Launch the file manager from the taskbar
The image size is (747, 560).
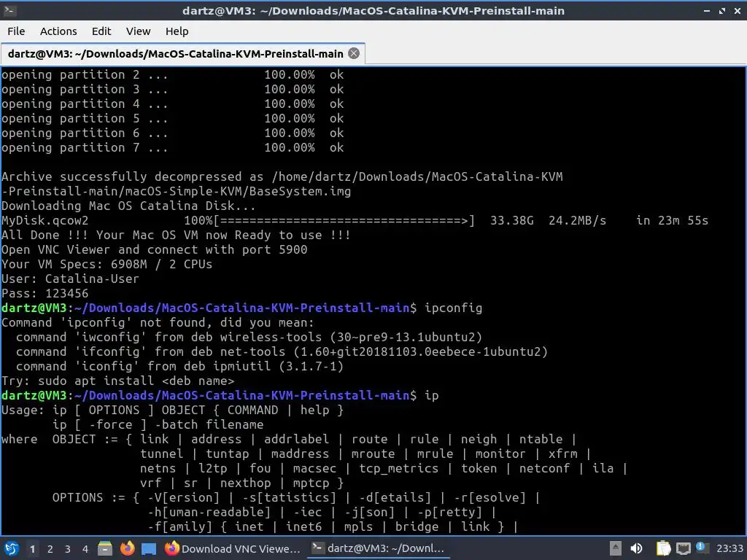[x=105, y=548]
